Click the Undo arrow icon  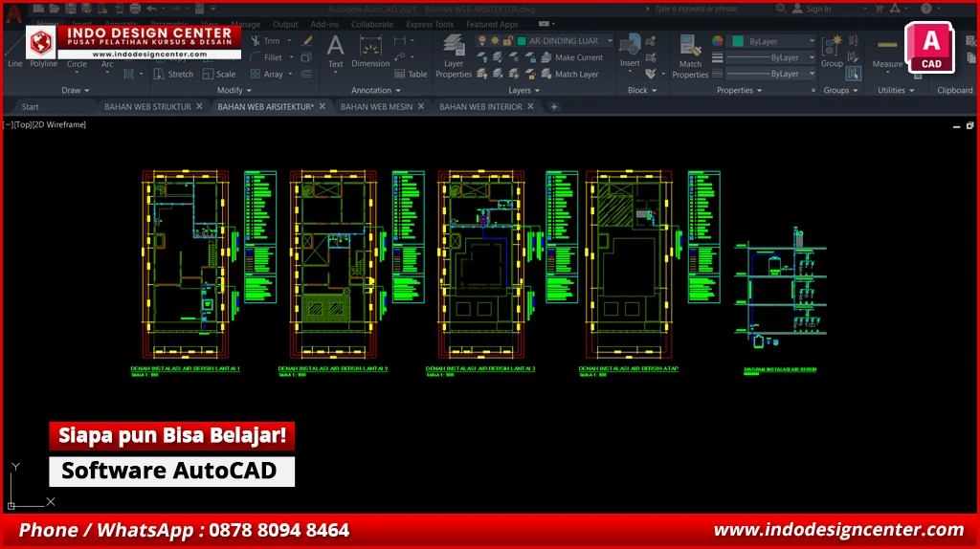151,9
